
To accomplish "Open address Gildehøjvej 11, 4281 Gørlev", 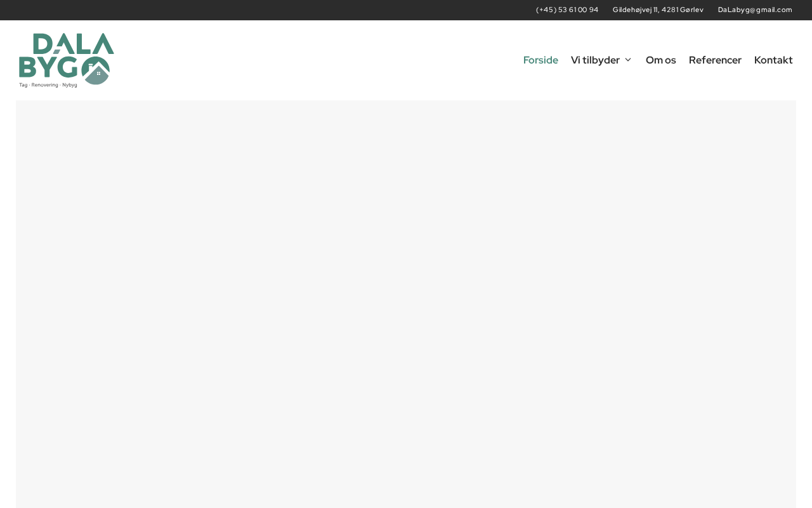I will click(x=658, y=10).
